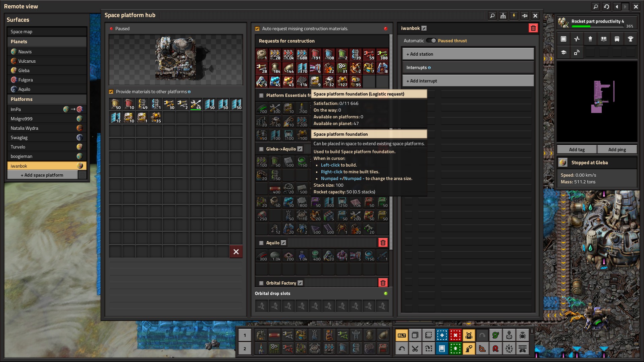Image resolution: width=644 pixels, height=362 pixels.
Task: Select Nauvis planet in Surfaces list
Action: coord(47,52)
